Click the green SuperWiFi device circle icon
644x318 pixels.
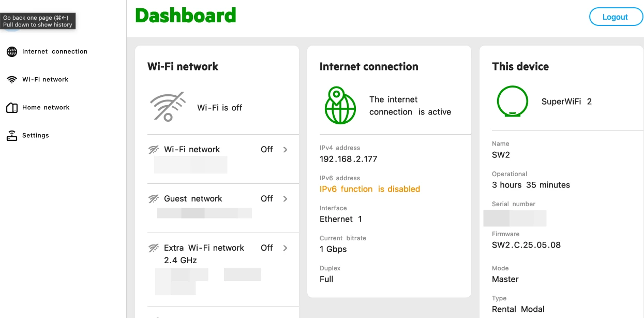[512, 102]
